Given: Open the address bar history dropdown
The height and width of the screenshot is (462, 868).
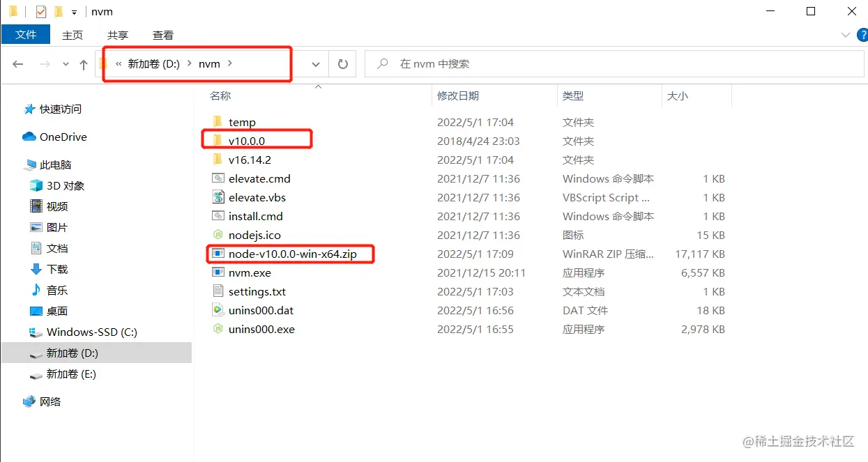Looking at the screenshot, I should tap(315, 63).
